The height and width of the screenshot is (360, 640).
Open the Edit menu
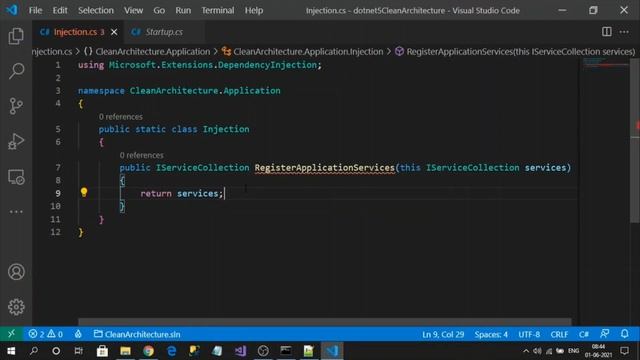pos(60,10)
